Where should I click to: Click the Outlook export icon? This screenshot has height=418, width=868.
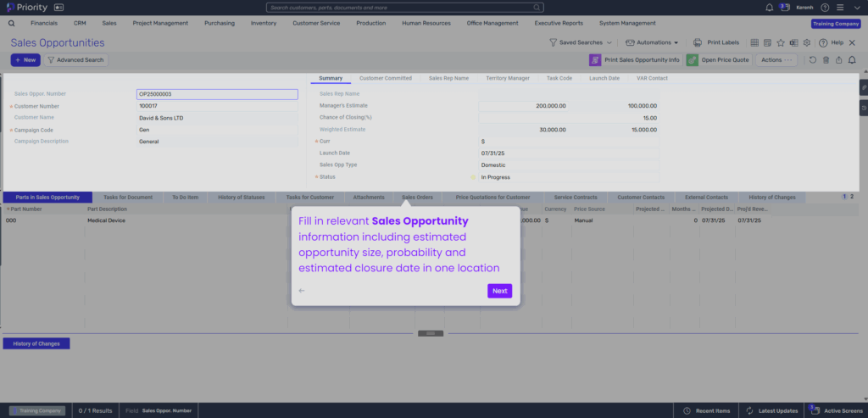(x=793, y=42)
